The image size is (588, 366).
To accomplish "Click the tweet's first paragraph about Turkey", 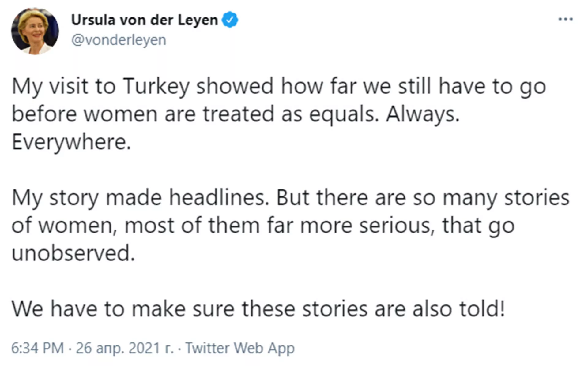I will [279, 114].
